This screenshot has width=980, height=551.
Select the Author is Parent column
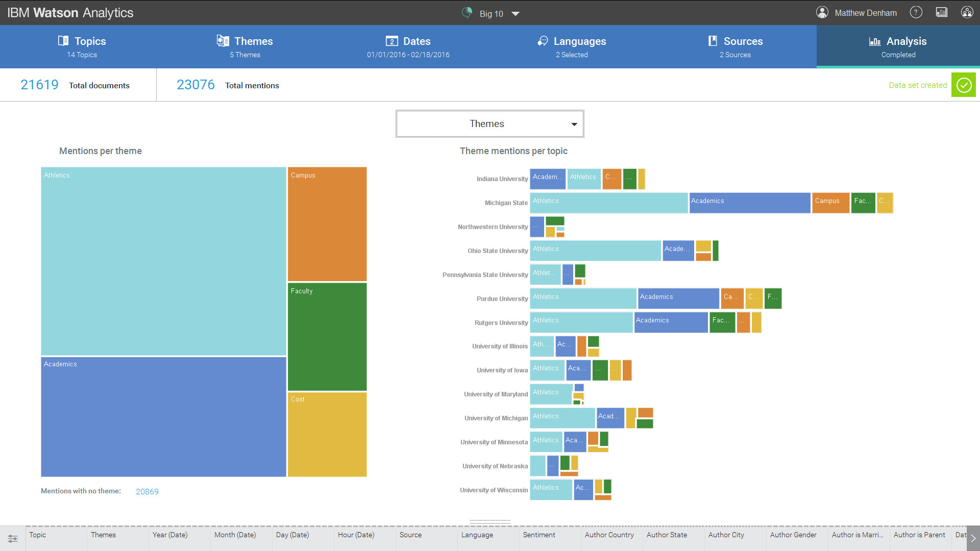click(921, 538)
